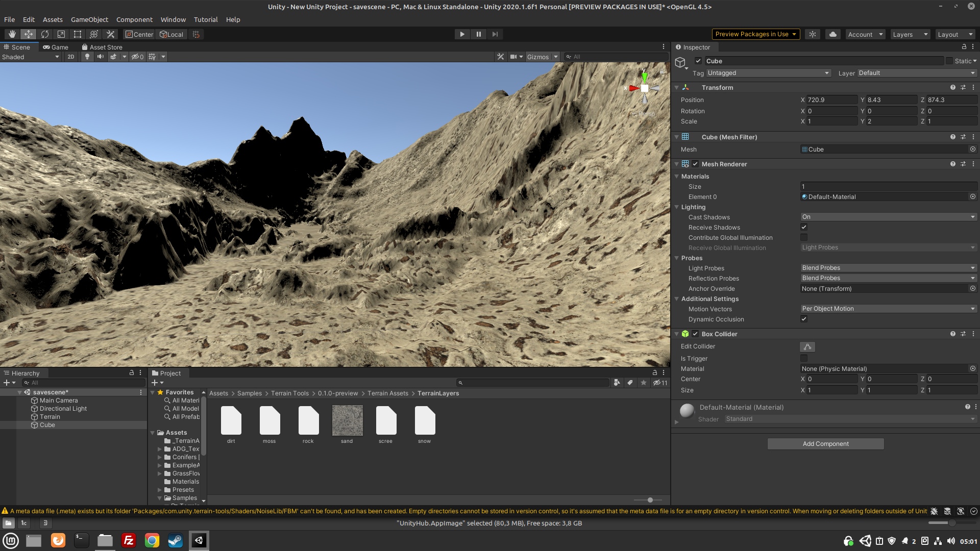Select the Hand tool
Image resolution: width=980 pixels, height=551 pixels.
coord(12,34)
